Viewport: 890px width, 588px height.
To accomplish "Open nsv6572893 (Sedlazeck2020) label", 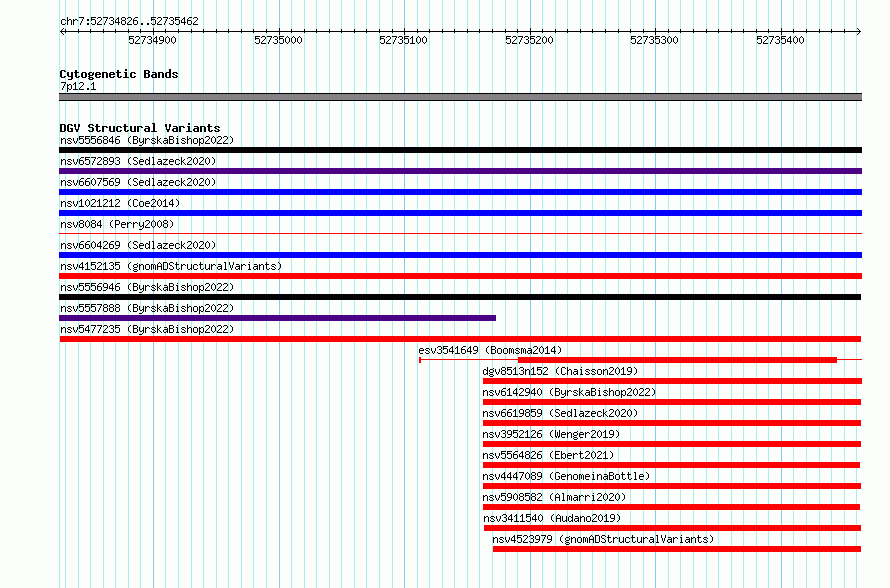I will pos(138,161).
